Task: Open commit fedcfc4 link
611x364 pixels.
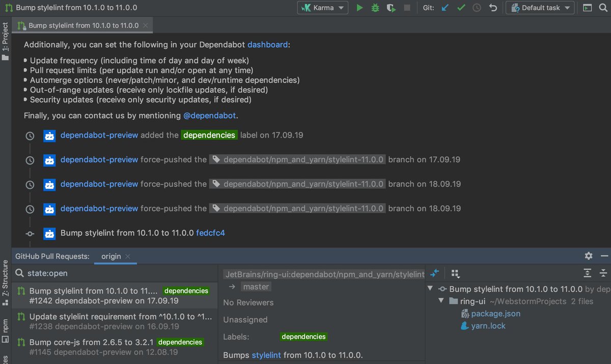Action: click(x=211, y=233)
